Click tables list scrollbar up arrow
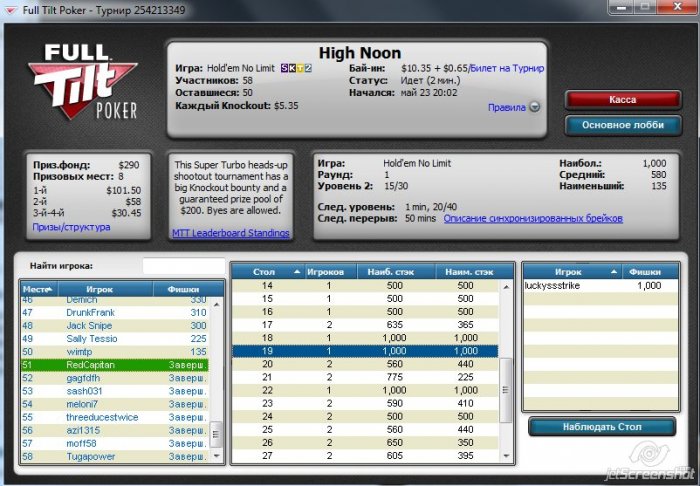This screenshot has height=486, width=700. pyautogui.click(x=506, y=287)
